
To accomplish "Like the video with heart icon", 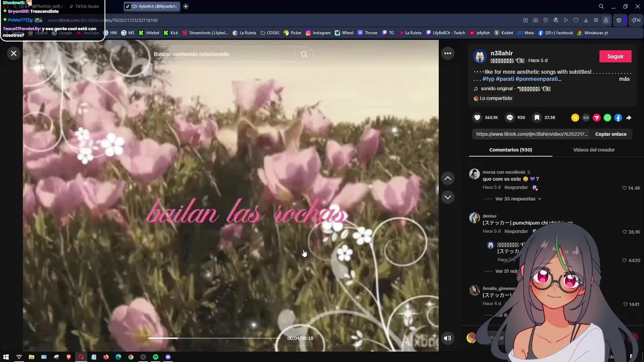I will (x=477, y=118).
